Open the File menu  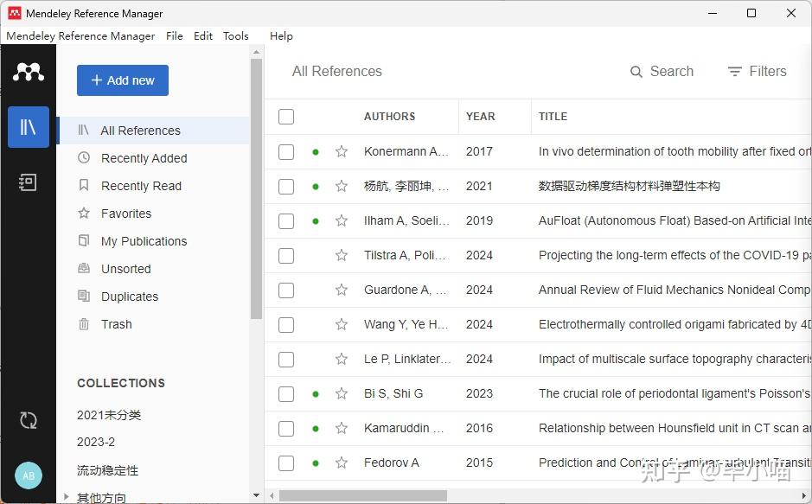coord(174,36)
